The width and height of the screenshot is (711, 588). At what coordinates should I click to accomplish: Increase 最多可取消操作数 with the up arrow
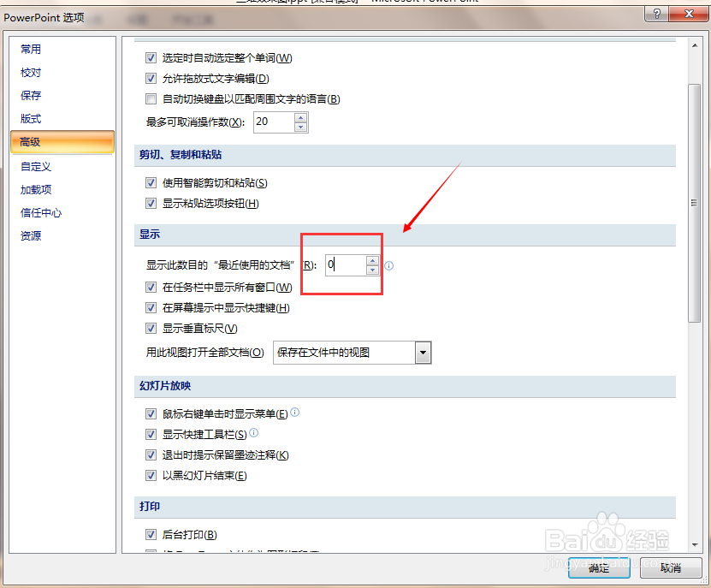pyautogui.click(x=301, y=117)
